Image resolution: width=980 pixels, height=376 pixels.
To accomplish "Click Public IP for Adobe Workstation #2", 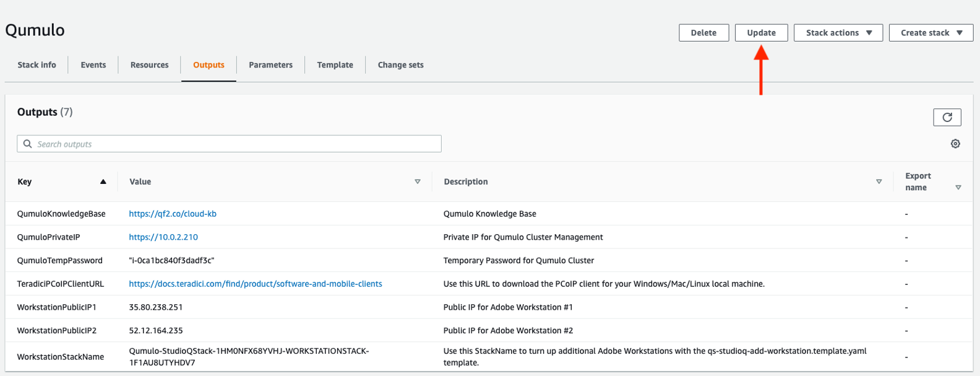I will tap(508, 331).
